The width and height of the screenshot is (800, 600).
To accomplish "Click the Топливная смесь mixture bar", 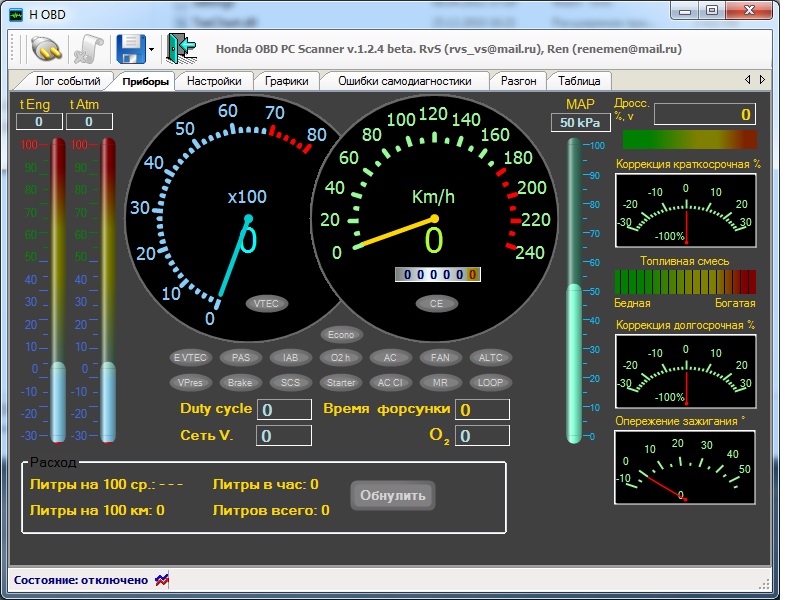I will pos(685,282).
